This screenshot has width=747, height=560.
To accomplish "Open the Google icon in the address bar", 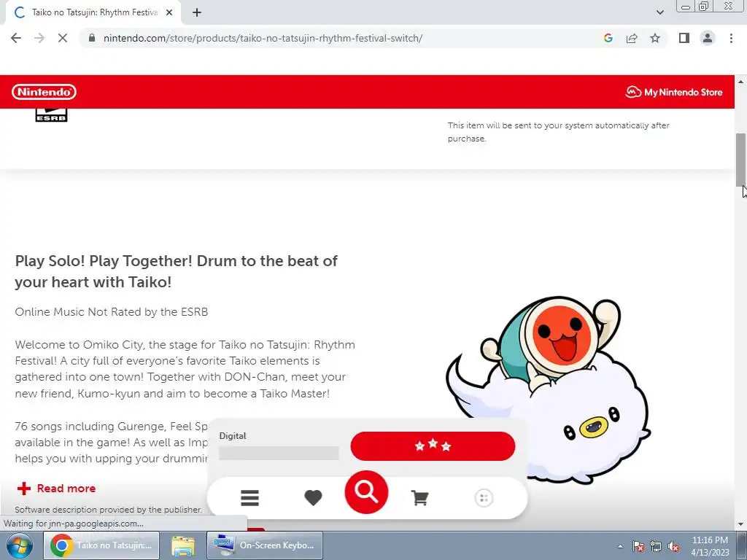I will tap(608, 38).
